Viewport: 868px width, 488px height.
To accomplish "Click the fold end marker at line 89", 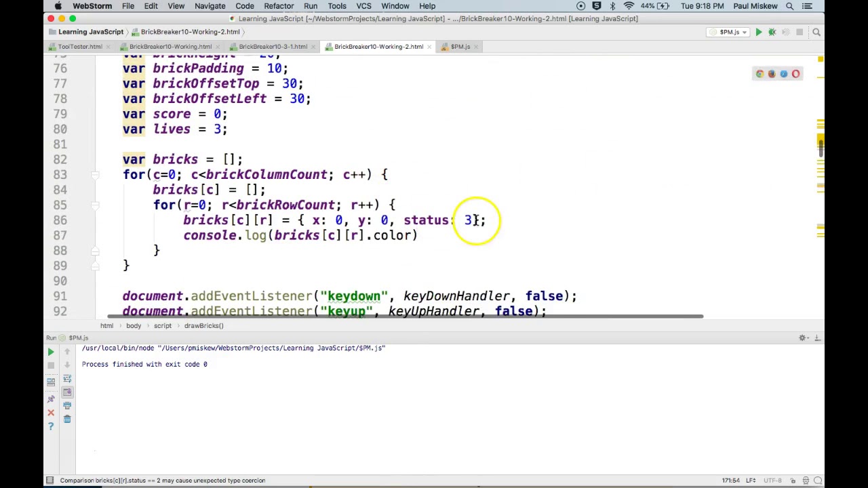I will (96, 266).
